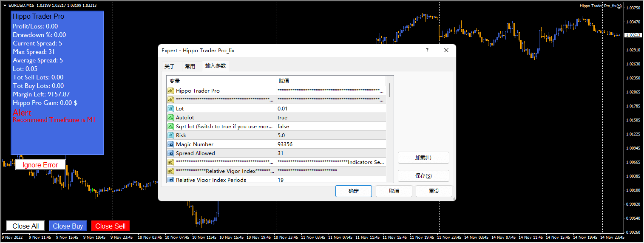
Task: Select the Sqrt lot value false cell
Action: pyautogui.click(x=331, y=127)
